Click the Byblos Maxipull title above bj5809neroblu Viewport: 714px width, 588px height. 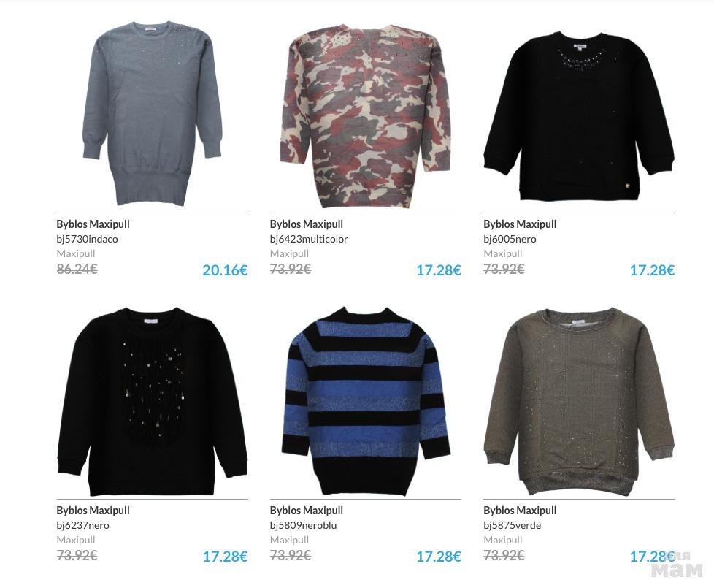[307, 511]
